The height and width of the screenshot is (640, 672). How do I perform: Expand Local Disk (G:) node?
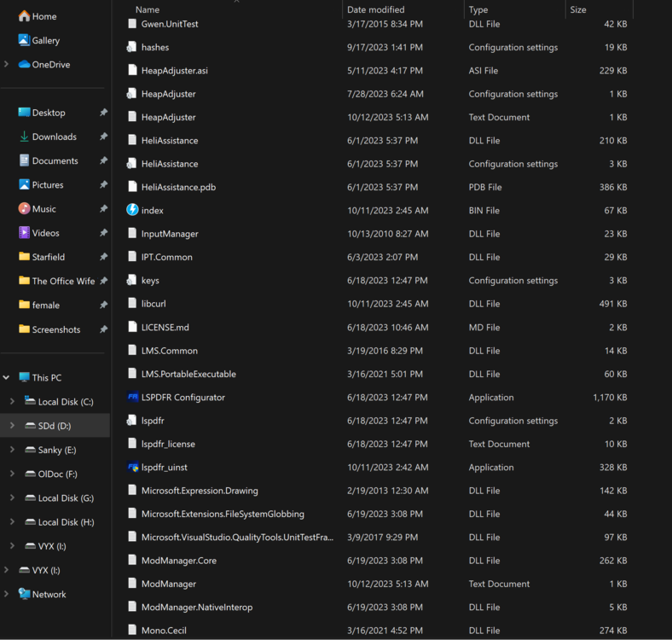[13, 497]
